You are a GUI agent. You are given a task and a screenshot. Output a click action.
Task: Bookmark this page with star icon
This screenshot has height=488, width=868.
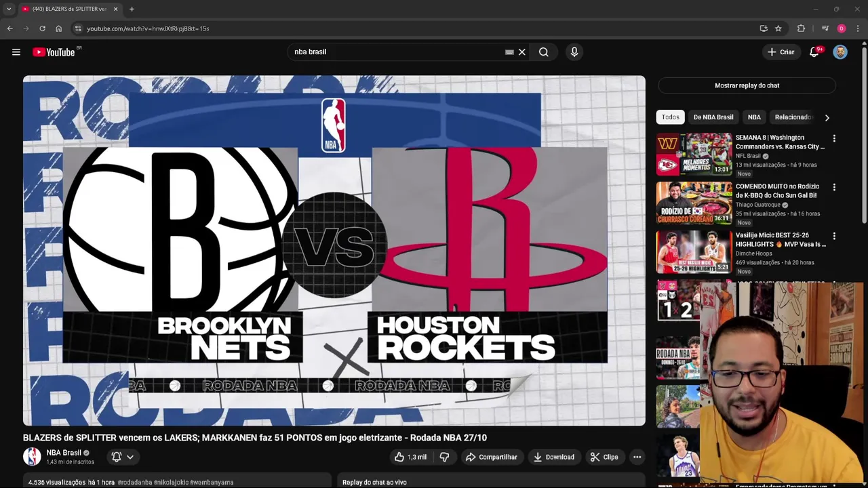click(x=778, y=28)
